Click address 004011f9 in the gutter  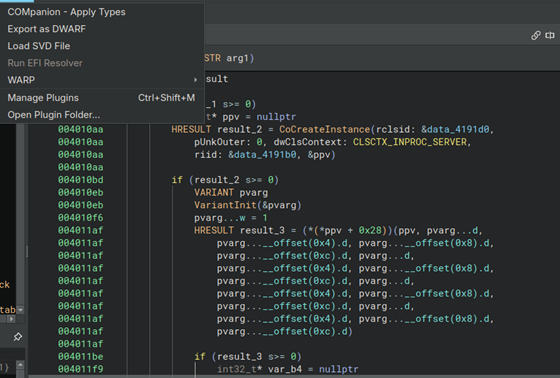tap(81, 369)
